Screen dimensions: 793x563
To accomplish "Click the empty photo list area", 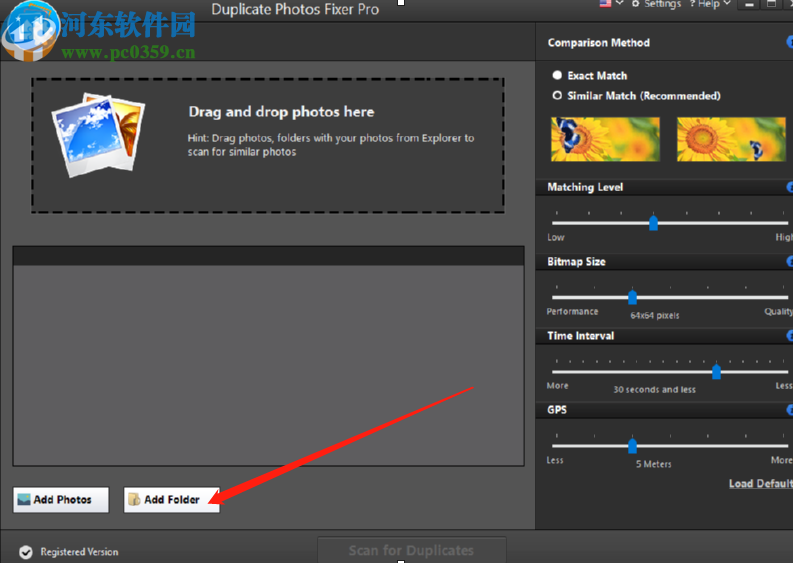I will pyautogui.click(x=269, y=365).
